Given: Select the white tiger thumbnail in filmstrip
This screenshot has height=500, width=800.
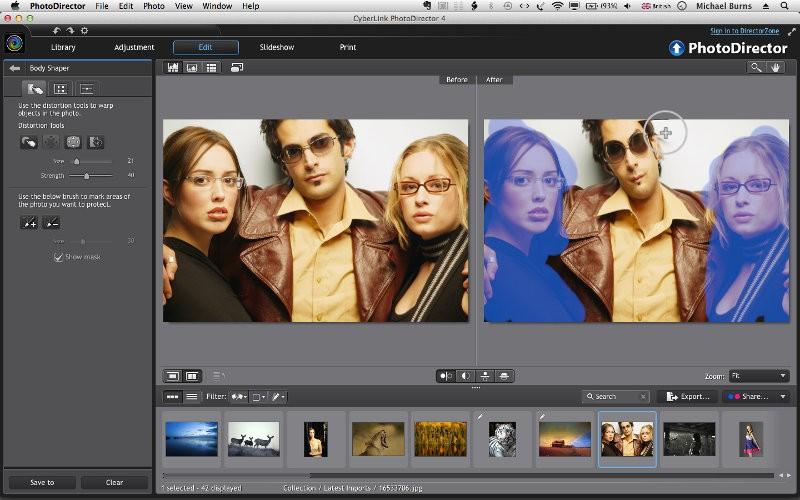Looking at the screenshot, I should click(501, 438).
